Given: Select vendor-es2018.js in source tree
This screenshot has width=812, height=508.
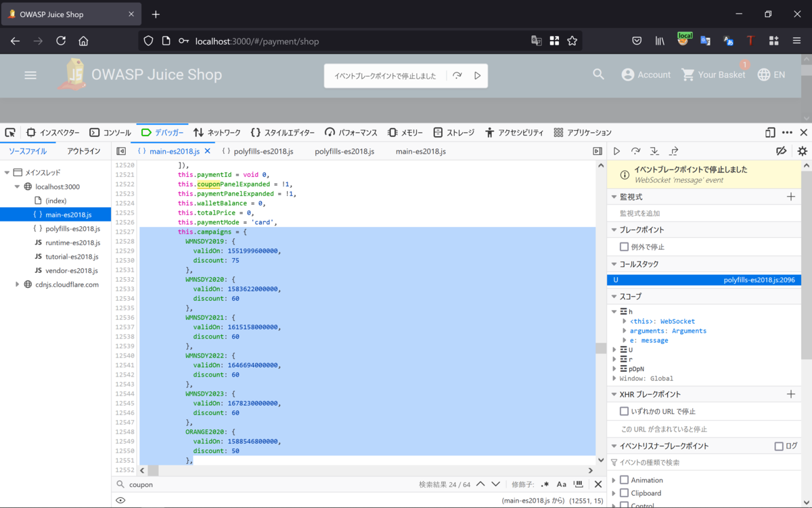Looking at the screenshot, I should 72,270.
